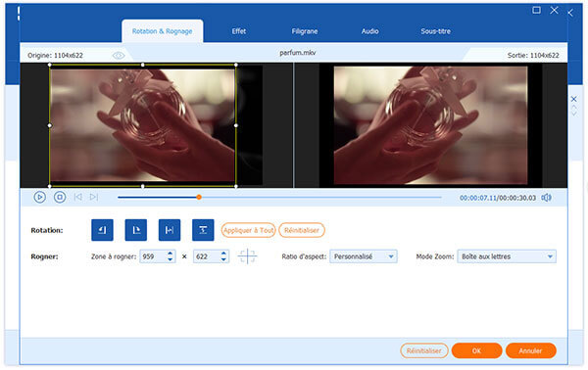Flip video vertically

coord(203,230)
